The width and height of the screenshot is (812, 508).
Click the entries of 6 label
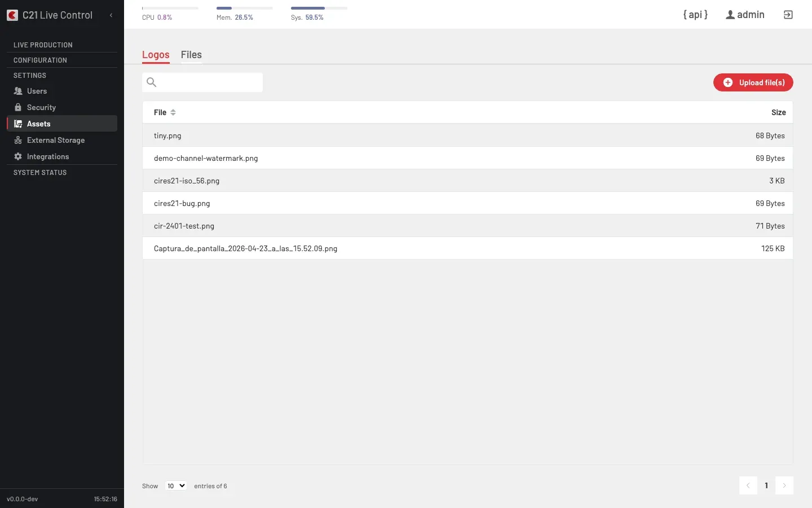tap(210, 486)
